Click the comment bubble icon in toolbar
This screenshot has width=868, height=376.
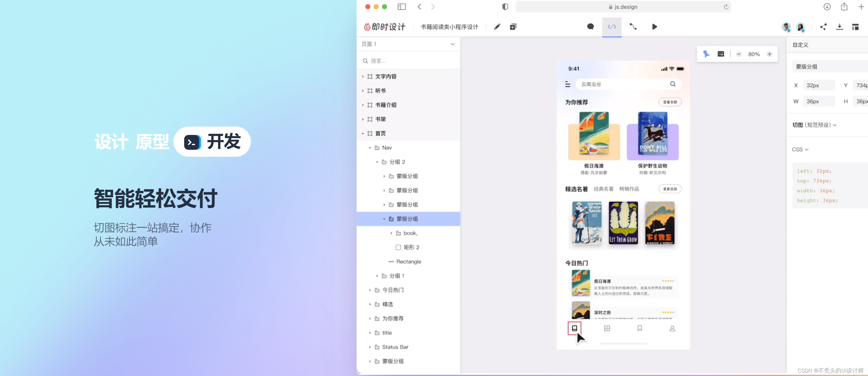[590, 27]
